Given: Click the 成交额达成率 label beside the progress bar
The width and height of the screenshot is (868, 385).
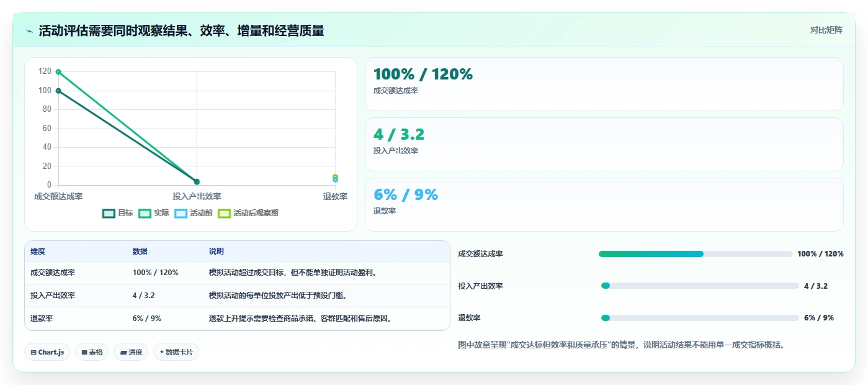Looking at the screenshot, I should [481, 254].
